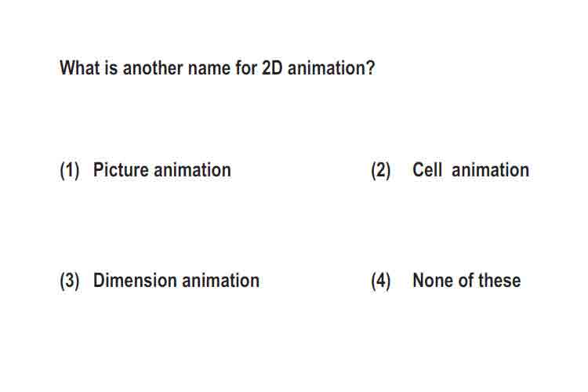Choose the Picture animation answer
Viewport: 588px width, 392px height.
click(162, 170)
